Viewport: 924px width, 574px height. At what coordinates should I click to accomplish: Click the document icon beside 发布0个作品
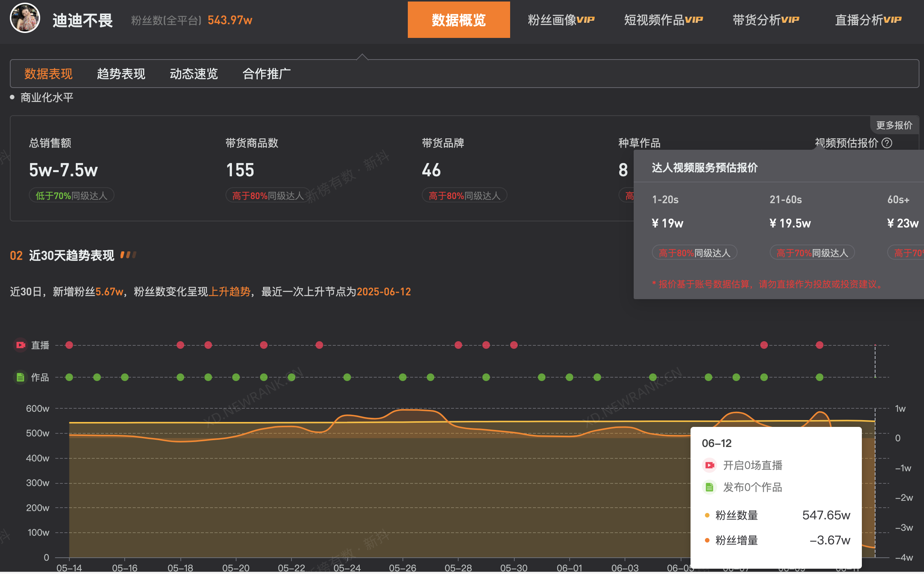tap(709, 488)
